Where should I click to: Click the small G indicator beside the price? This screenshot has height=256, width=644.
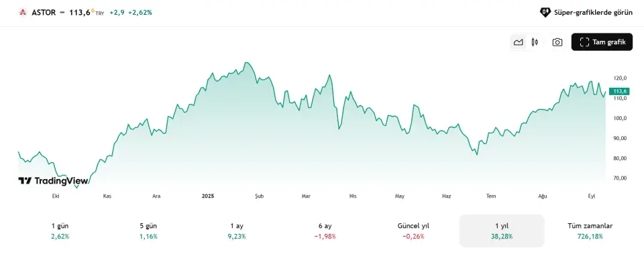pyautogui.click(x=93, y=10)
